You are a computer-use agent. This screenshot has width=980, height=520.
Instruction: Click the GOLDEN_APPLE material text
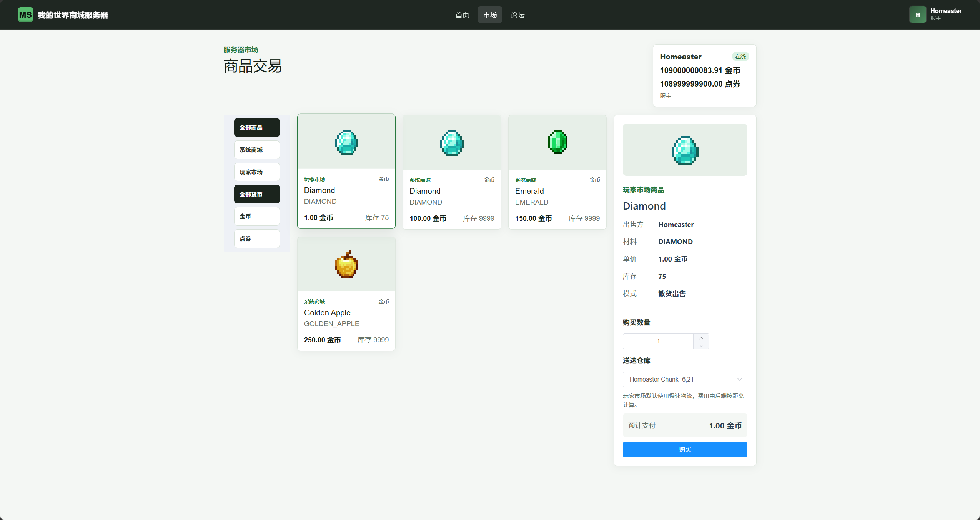[x=331, y=324]
